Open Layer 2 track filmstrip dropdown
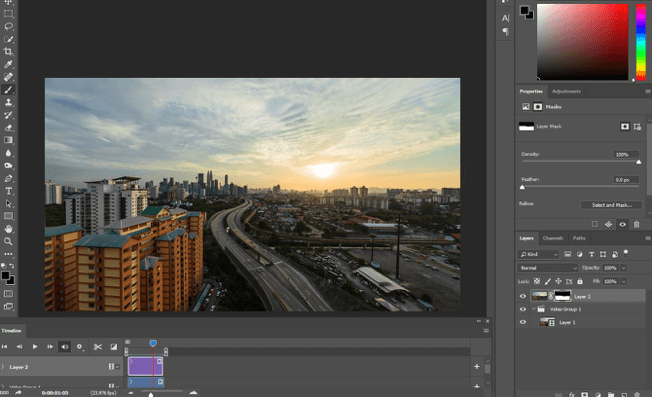This screenshot has height=397, width=652. point(114,367)
